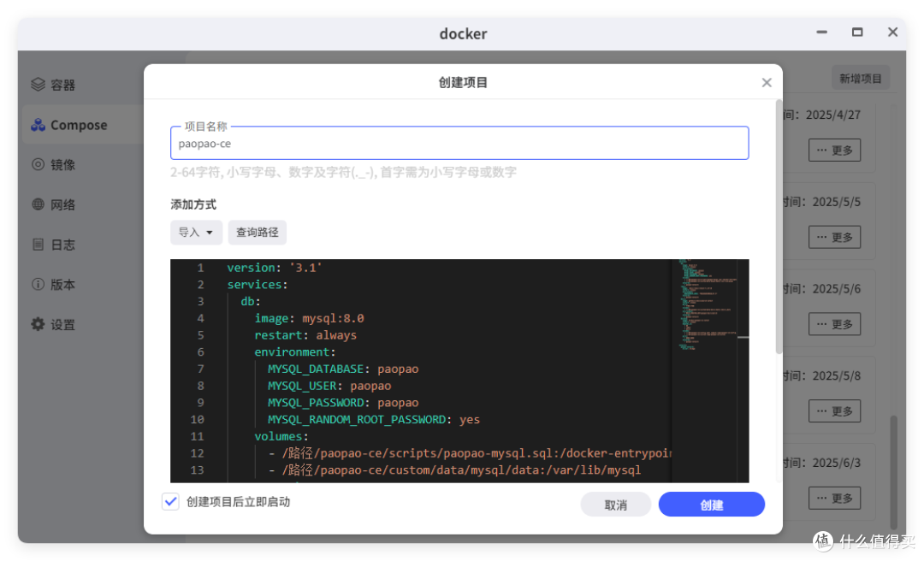
Task: Open 更多 menu for the 2025/5/8 project
Action: tap(834, 411)
